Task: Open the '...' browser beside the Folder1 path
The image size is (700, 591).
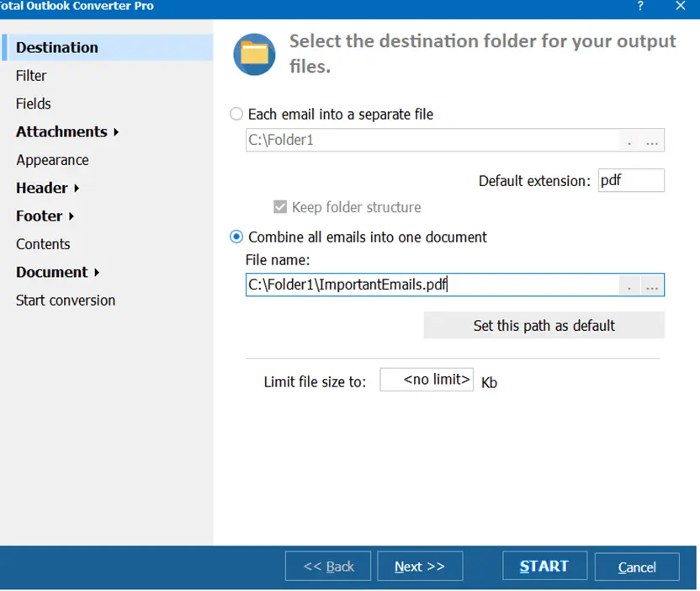Action: pyautogui.click(x=651, y=141)
